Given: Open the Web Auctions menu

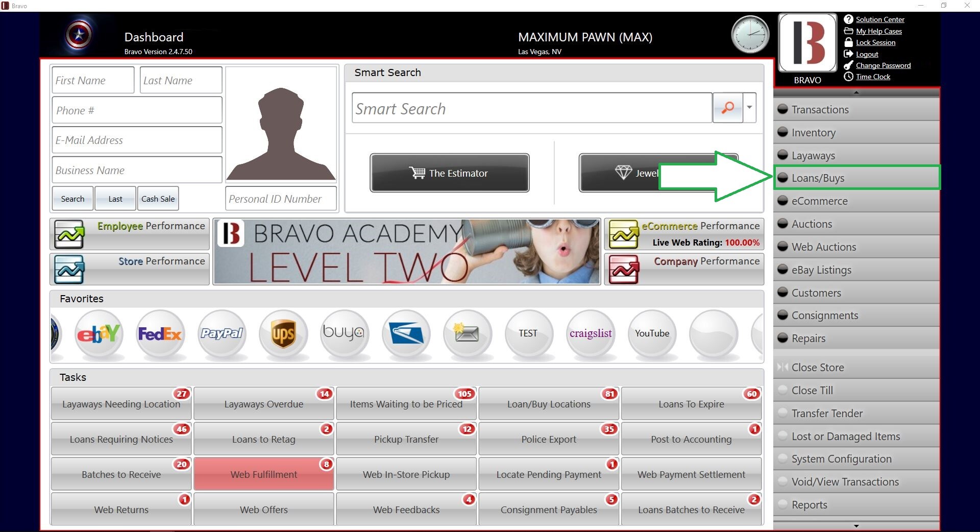Looking at the screenshot, I should click(x=856, y=247).
